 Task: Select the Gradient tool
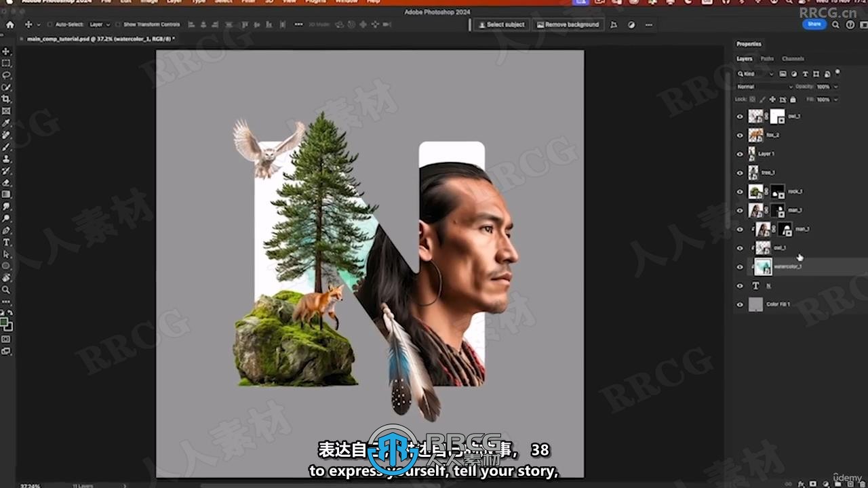[x=6, y=195]
